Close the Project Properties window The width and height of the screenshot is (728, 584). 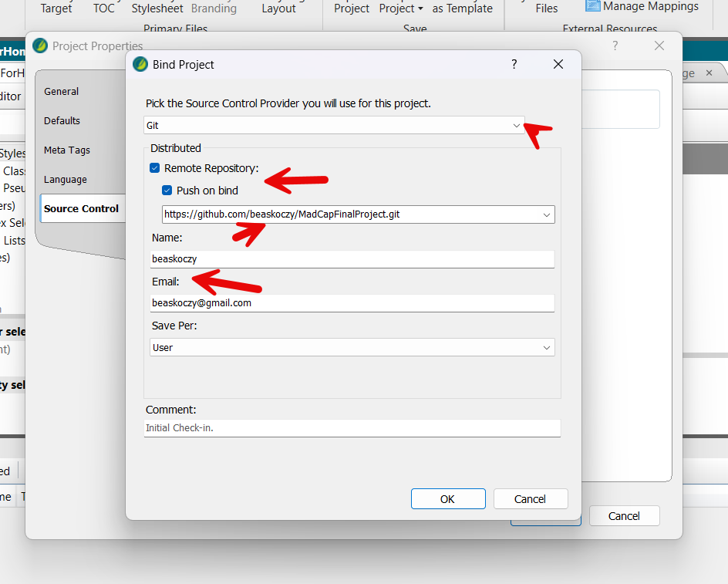[659, 46]
